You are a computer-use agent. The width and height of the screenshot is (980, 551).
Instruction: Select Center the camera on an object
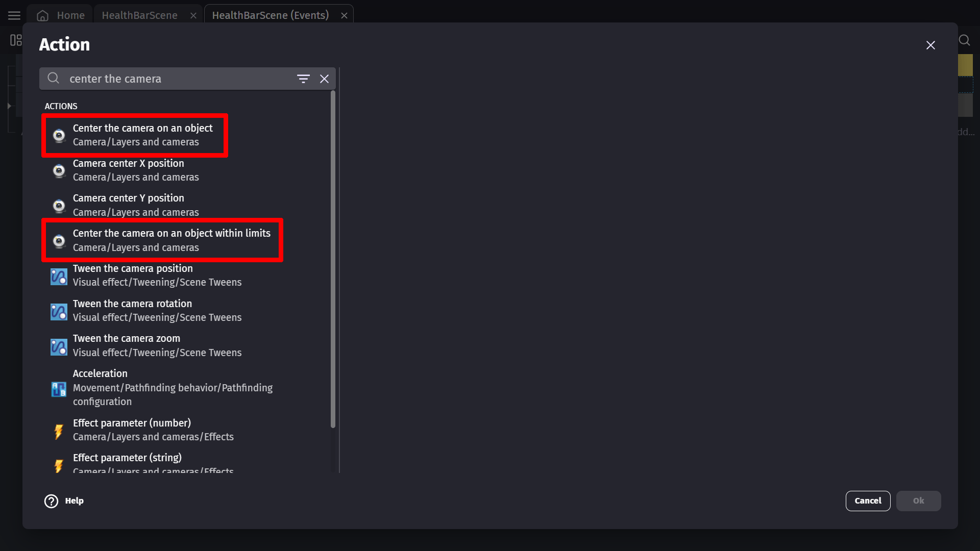[142, 135]
